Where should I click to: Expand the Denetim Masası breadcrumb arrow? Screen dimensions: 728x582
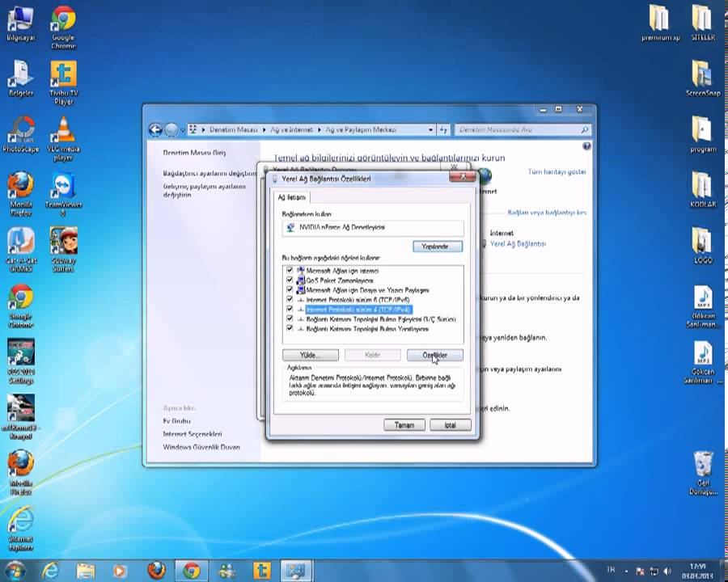click(x=265, y=129)
